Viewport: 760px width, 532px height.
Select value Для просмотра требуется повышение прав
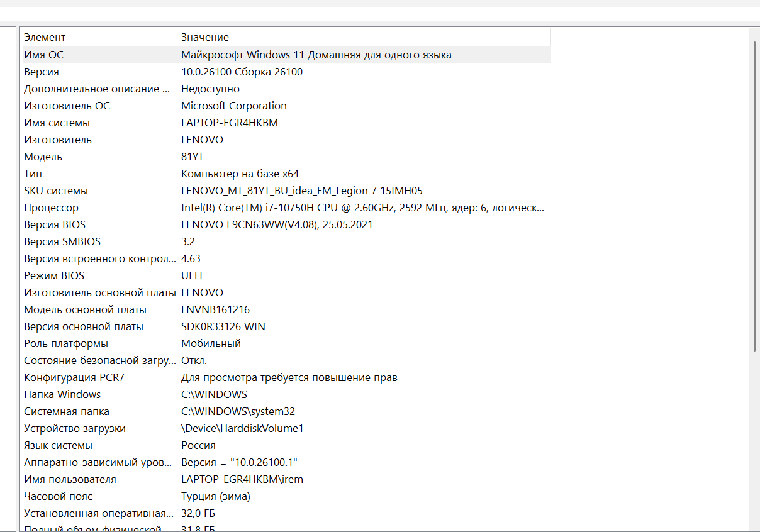tap(289, 377)
